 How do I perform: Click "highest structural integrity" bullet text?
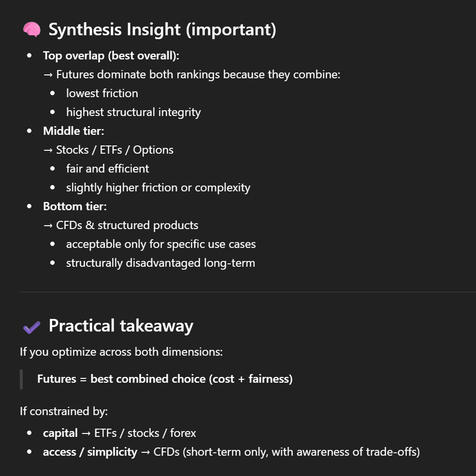pyautogui.click(x=133, y=112)
